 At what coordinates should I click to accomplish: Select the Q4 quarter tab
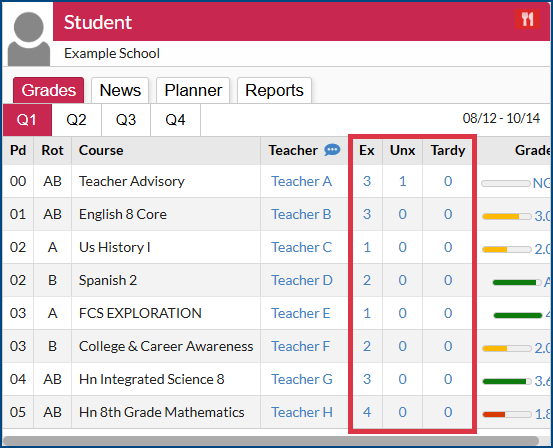175,120
